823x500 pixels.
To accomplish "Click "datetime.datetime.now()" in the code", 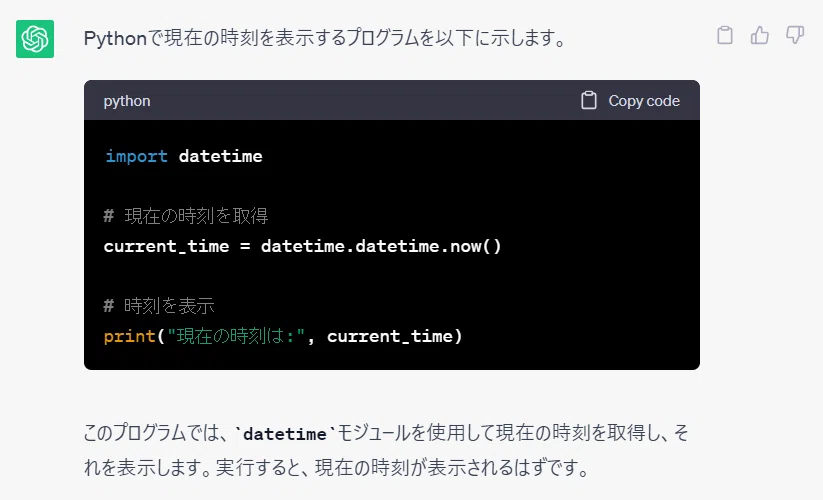I will [381, 246].
